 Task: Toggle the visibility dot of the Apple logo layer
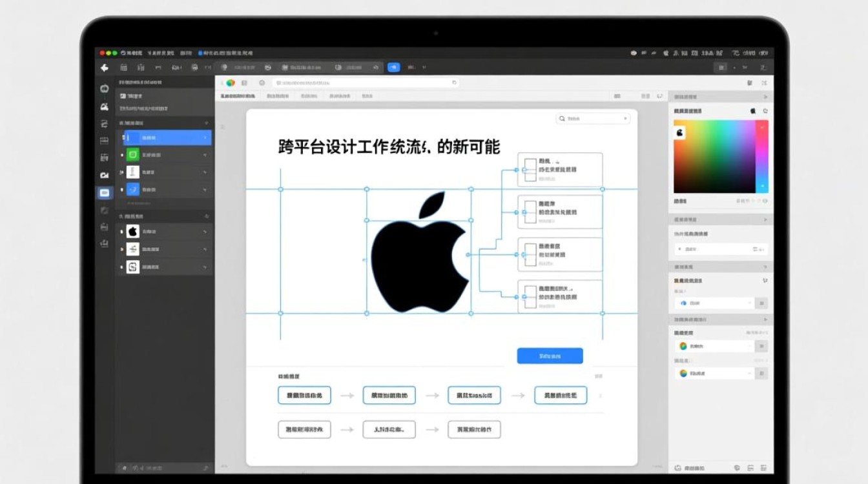[x=122, y=231]
